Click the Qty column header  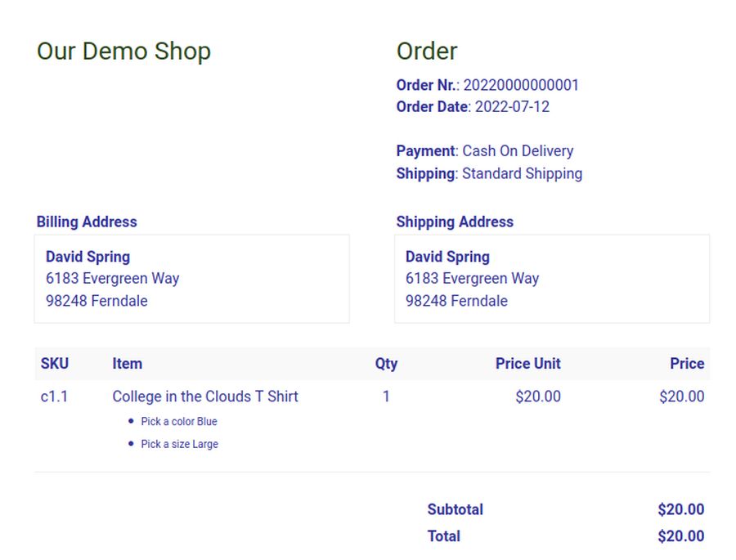point(386,364)
